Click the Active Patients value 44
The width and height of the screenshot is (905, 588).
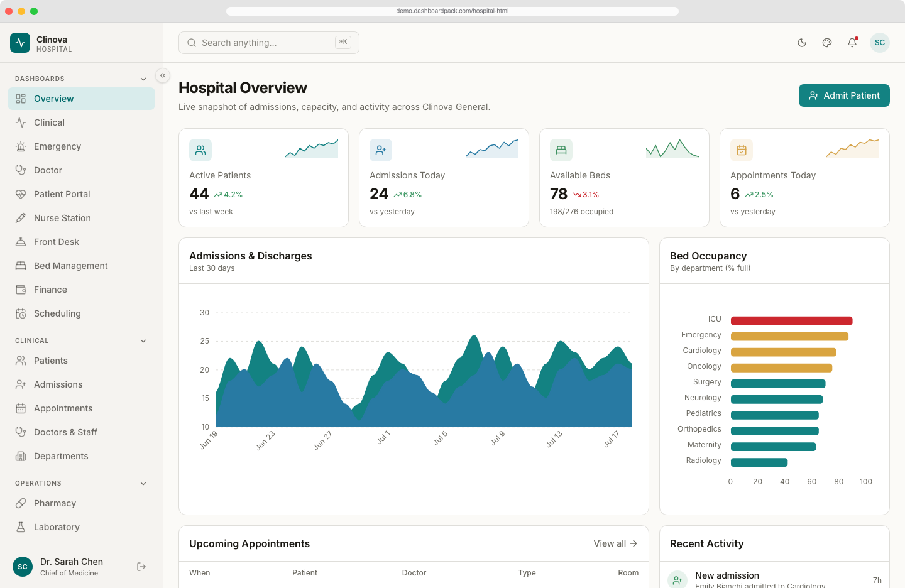click(199, 194)
